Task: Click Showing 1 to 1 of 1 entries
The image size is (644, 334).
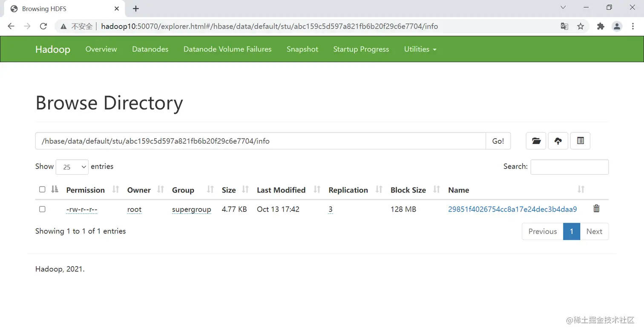Action: pyautogui.click(x=80, y=231)
